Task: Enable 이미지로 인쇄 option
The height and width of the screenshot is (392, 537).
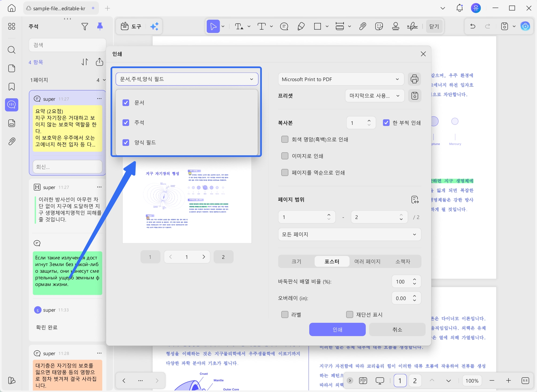Action: (285, 156)
